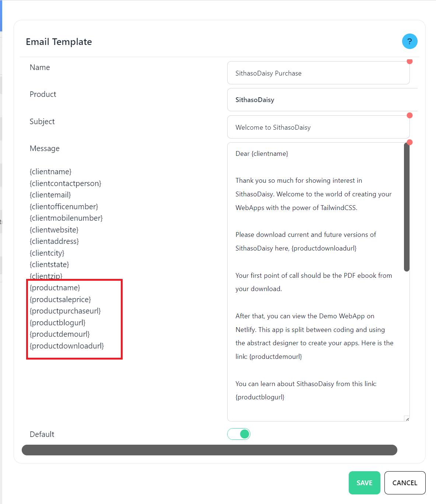This screenshot has height=504, width=436.
Task: Click the message box vertical scrollbar
Action: (x=407, y=207)
